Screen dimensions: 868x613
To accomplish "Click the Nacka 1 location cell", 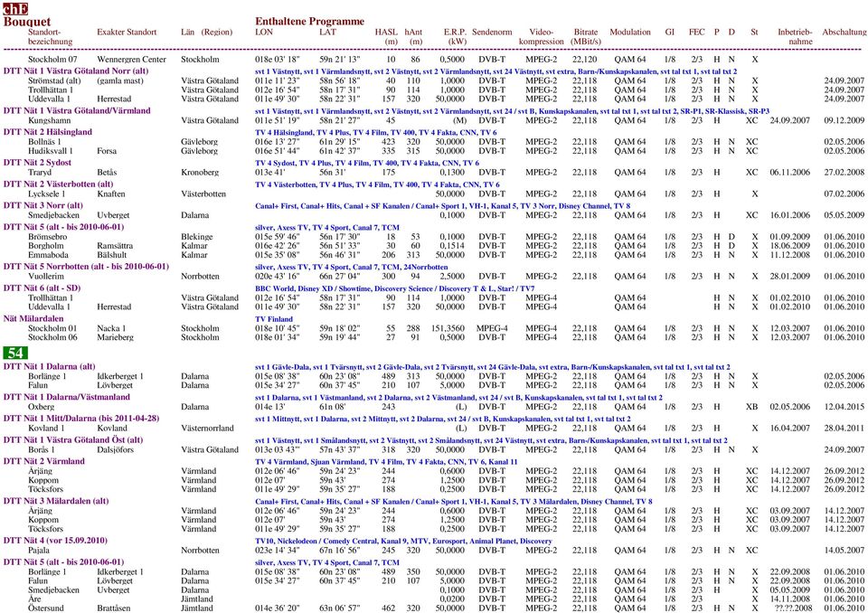I will tap(111, 328).
